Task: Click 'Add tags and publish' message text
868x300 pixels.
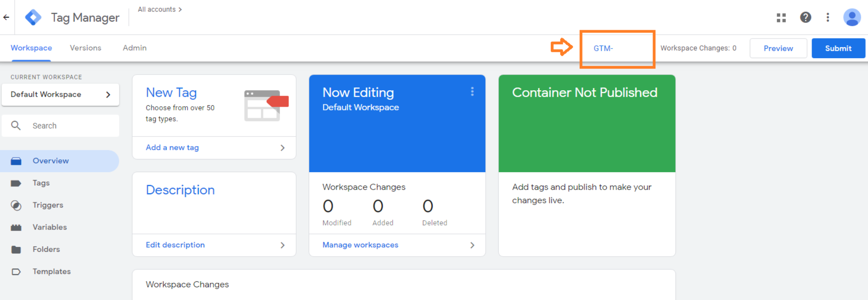Action: (x=582, y=193)
